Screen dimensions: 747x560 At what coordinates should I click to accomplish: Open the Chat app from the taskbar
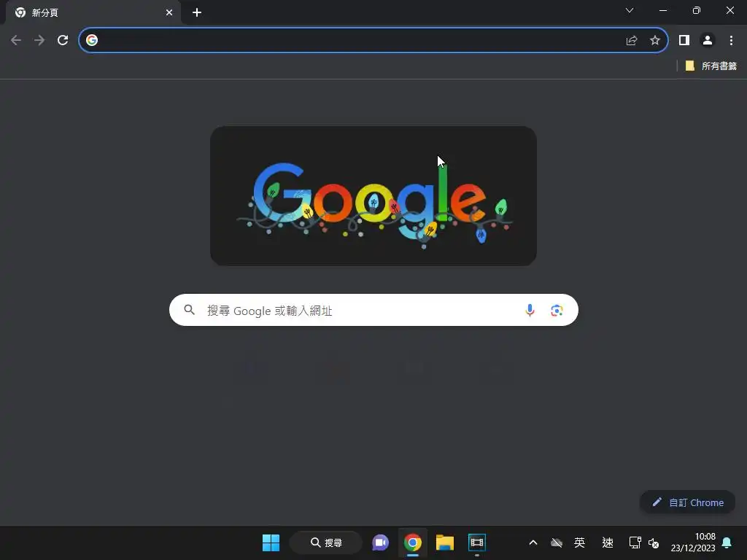pos(380,542)
